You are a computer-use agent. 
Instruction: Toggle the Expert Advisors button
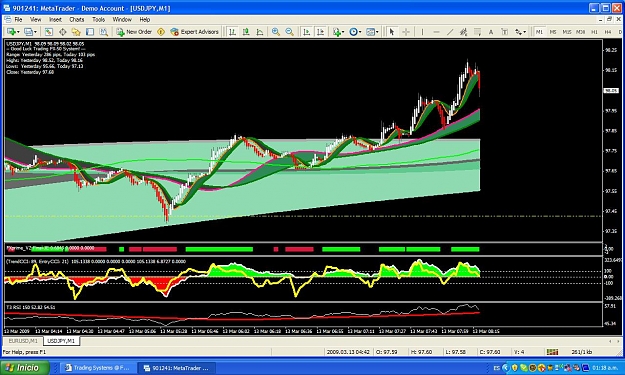point(195,32)
